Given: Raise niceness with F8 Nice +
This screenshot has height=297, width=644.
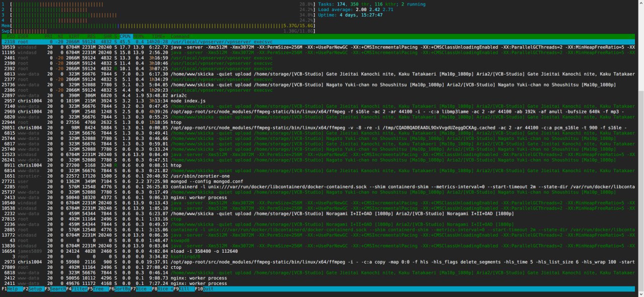Looking at the screenshot, I should pyautogui.click(x=163, y=289).
